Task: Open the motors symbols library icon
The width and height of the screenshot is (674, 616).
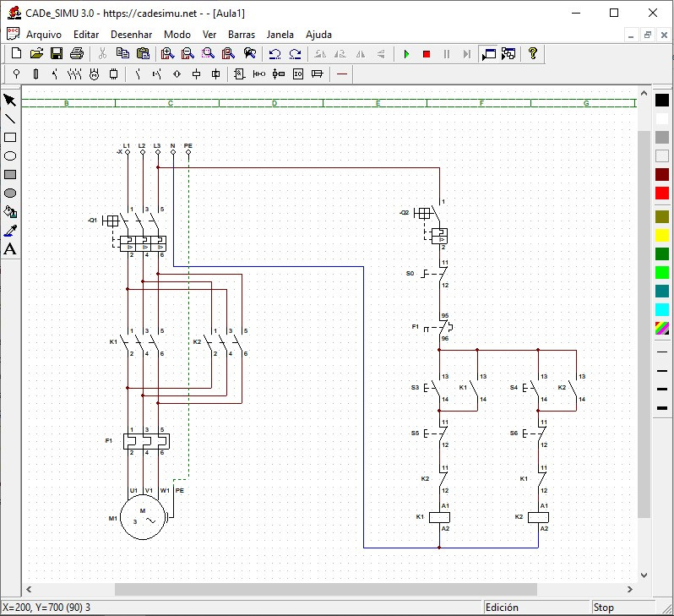Action: click(x=94, y=74)
